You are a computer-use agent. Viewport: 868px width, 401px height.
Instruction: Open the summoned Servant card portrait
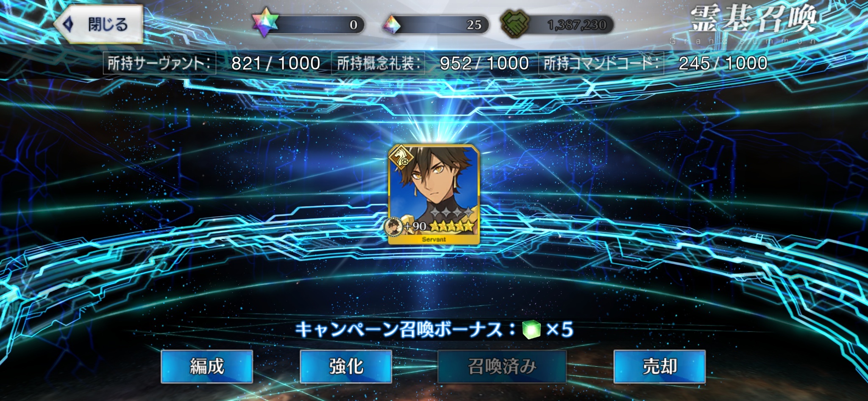[x=434, y=194]
